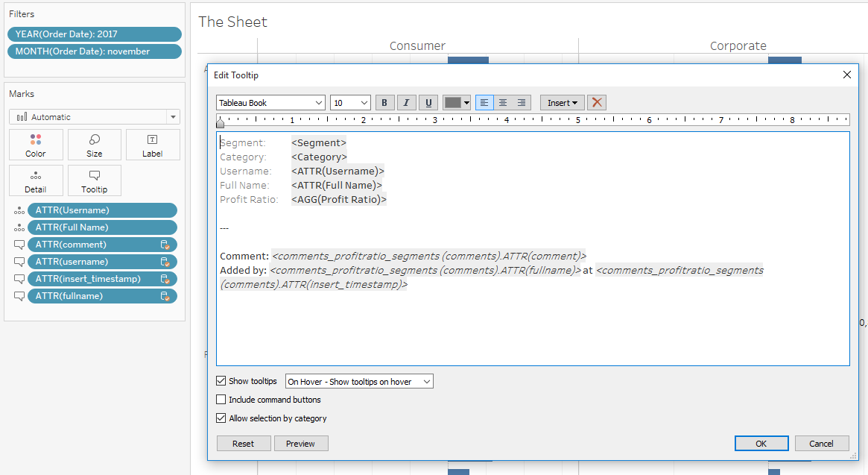
Task: Click detail icon beside ATTR(Full Name) pill
Action: 19,227
